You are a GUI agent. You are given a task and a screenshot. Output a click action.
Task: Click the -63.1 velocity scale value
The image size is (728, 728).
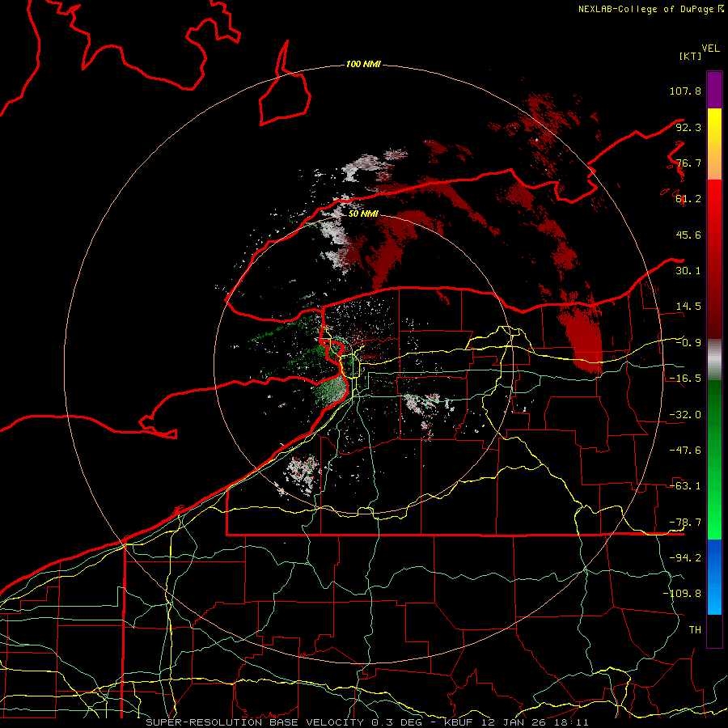click(685, 486)
